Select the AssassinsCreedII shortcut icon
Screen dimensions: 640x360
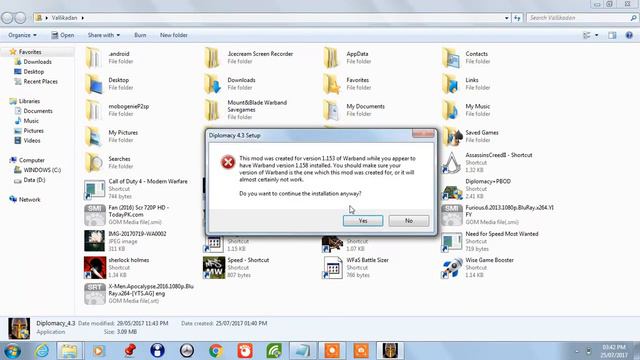click(x=451, y=162)
